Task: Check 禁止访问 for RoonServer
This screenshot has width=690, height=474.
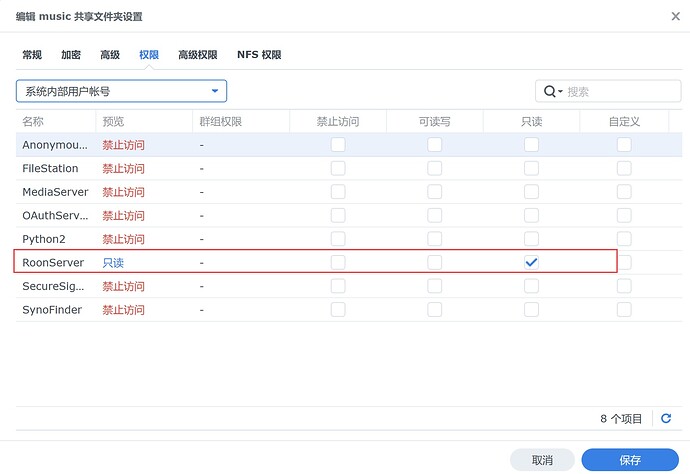Action: [x=338, y=263]
